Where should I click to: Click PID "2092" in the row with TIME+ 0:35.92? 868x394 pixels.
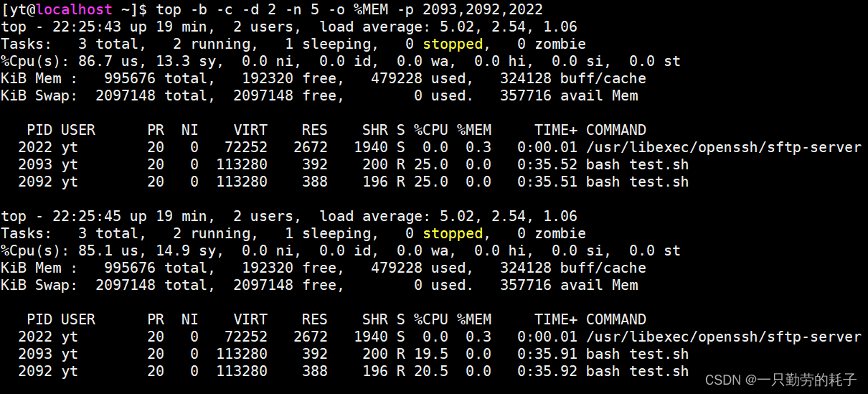pos(35,371)
